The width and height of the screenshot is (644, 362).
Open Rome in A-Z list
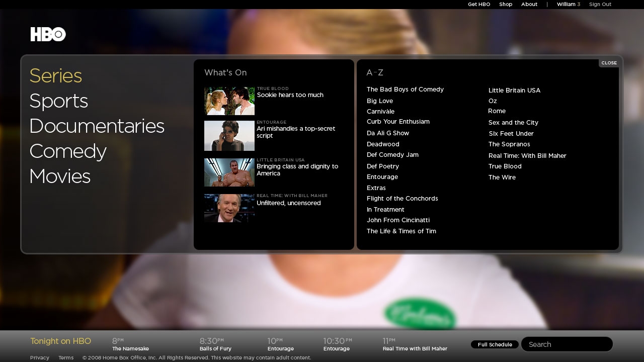(x=497, y=111)
